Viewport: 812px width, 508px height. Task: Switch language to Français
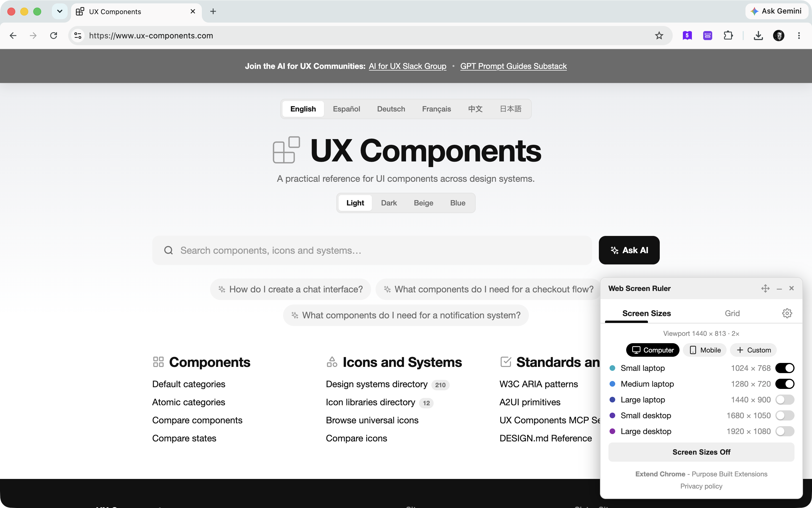point(436,109)
